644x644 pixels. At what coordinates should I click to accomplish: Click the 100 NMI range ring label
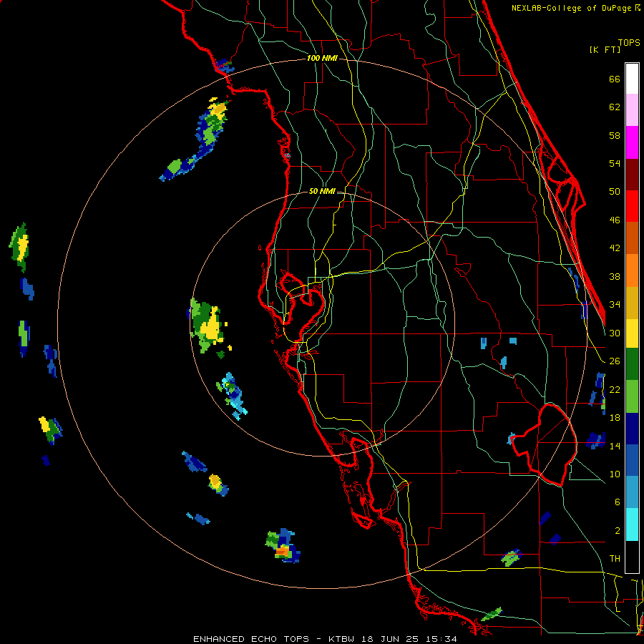point(322,59)
